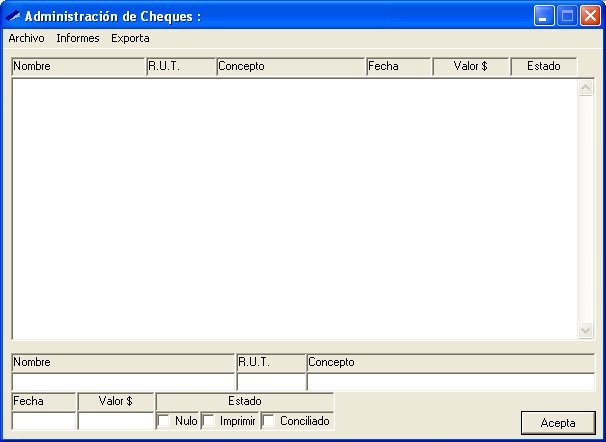Click the Fecha column header in list
This screenshot has height=442, width=606.
click(399, 67)
